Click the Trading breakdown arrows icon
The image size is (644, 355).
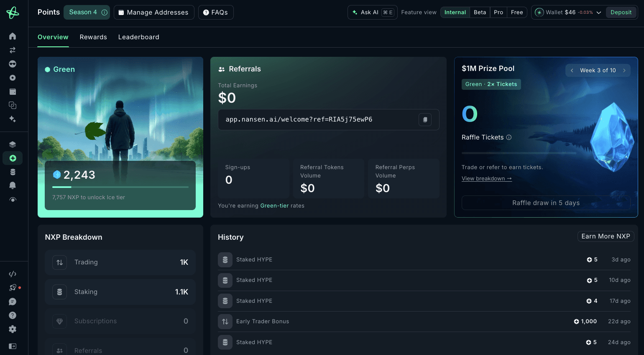[x=59, y=262]
